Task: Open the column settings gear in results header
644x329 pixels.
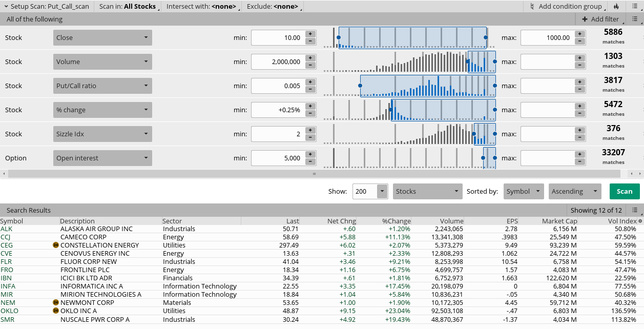Action: point(640,221)
